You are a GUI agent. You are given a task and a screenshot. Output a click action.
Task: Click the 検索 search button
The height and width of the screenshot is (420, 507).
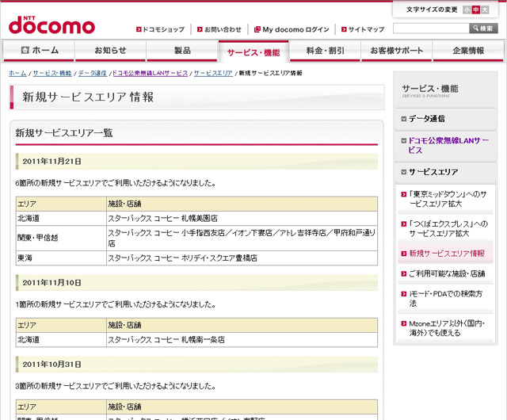click(483, 29)
